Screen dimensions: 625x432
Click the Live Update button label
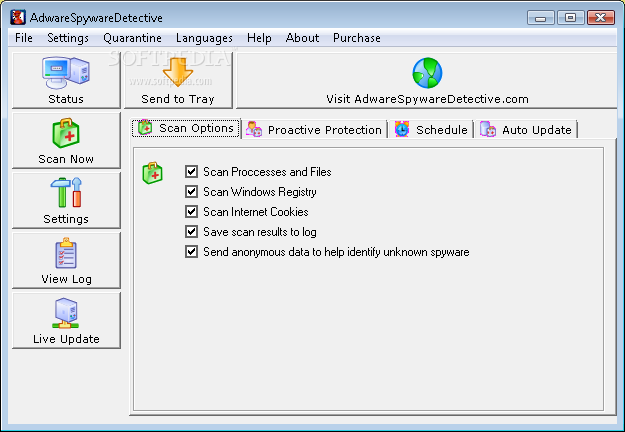pyautogui.click(x=66, y=339)
